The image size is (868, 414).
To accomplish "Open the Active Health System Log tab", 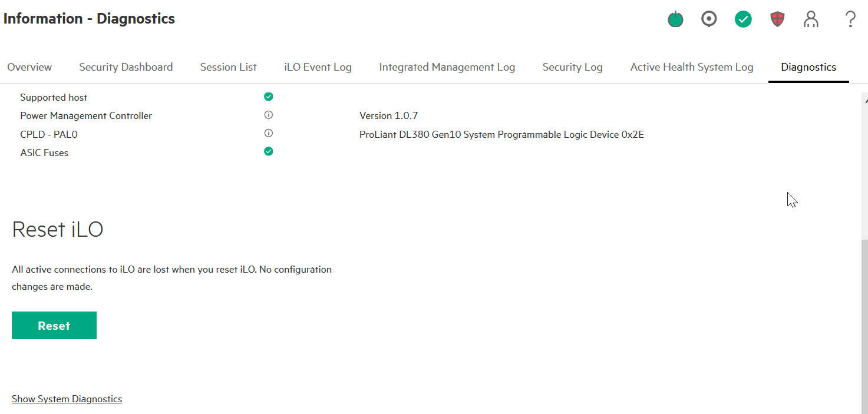I will click(x=692, y=67).
